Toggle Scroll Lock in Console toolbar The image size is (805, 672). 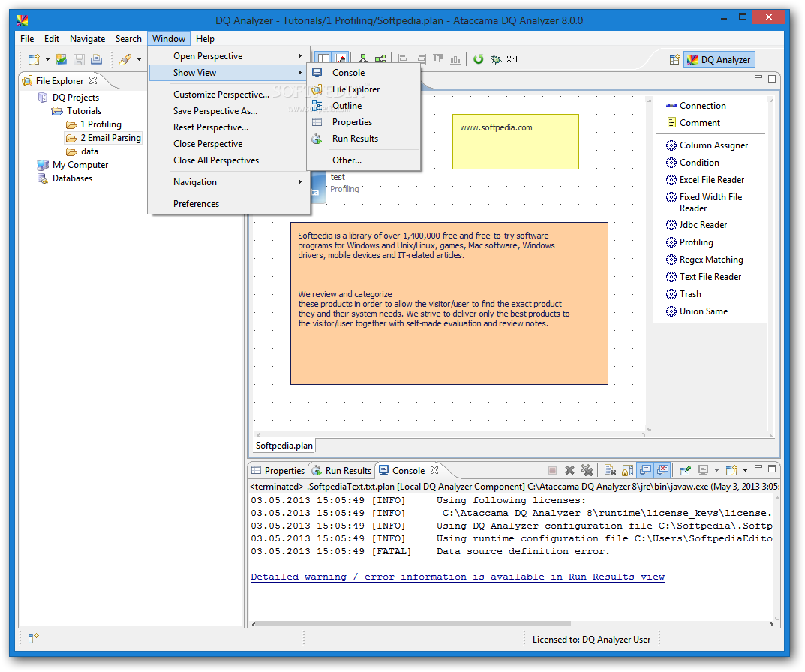point(627,470)
